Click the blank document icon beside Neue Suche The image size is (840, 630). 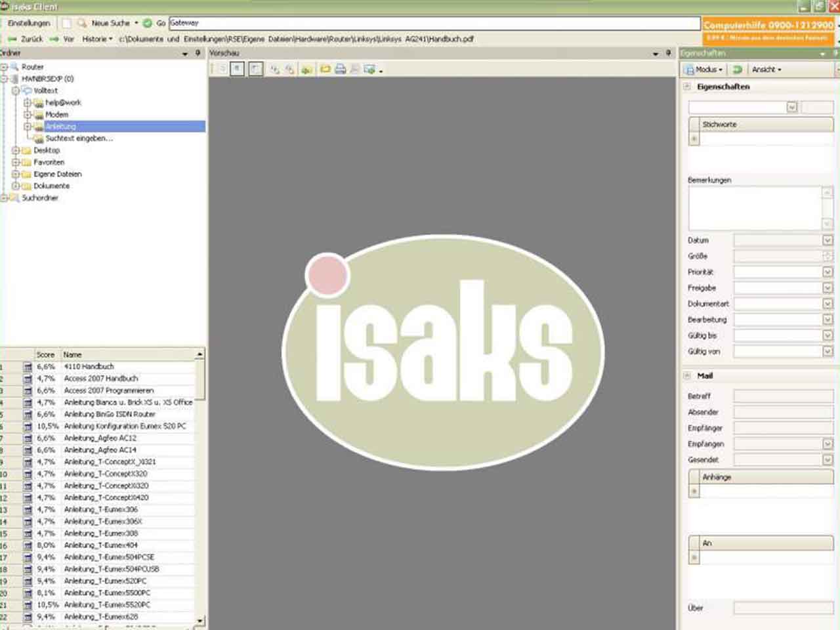[x=66, y=23]
